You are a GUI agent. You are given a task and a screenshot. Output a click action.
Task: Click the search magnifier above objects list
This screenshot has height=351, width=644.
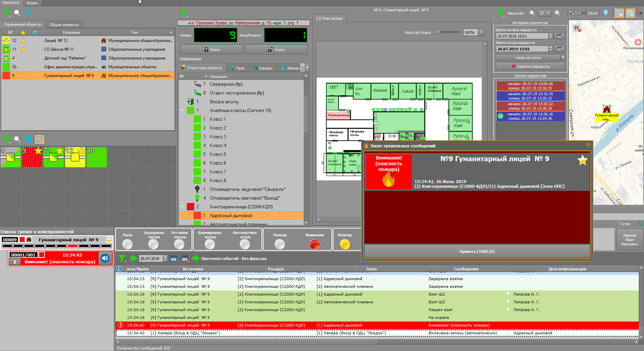click(x=17, y=13)
